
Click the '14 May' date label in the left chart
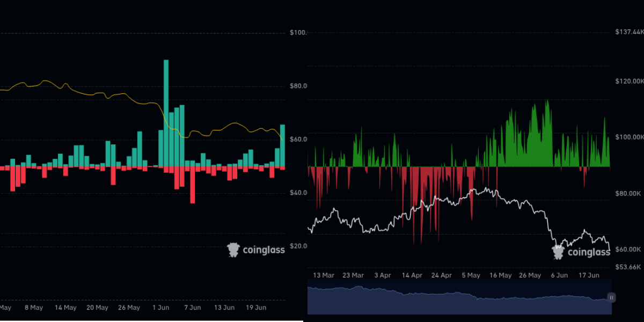coord(65,308)
